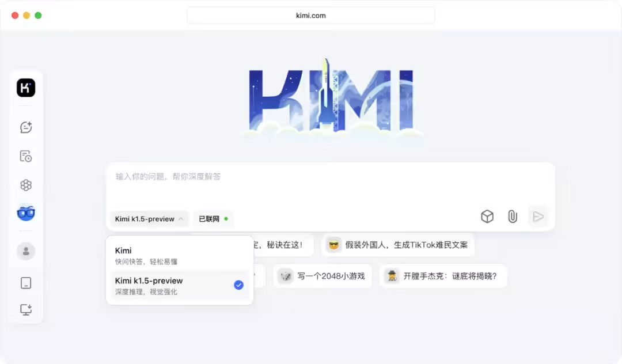Click the mobile device icon in the sidebar
The width and height of the screenshot is (622, 364).
[25, 282]
